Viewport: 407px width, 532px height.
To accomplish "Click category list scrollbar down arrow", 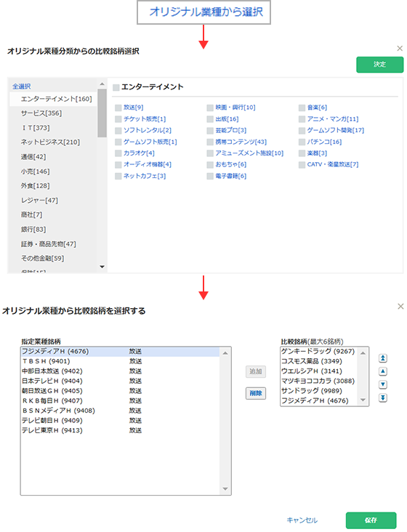I will coord(102,267).
